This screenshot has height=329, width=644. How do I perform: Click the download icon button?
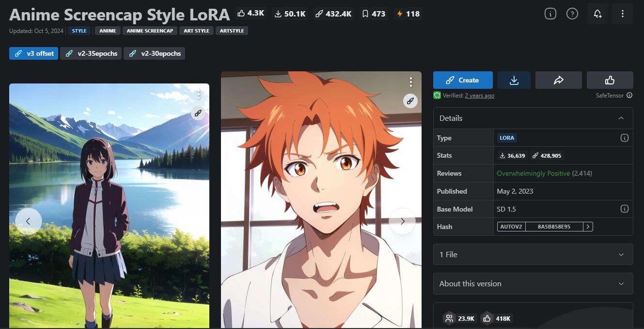point(514,80)
